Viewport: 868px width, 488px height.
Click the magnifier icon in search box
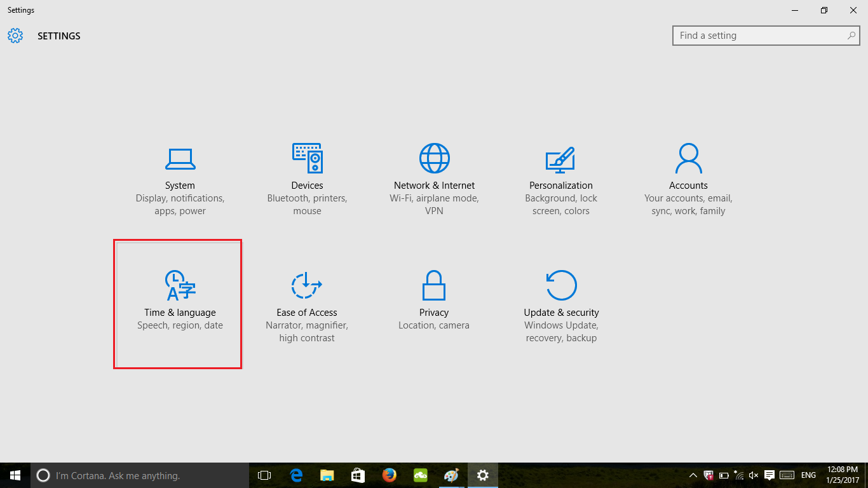click(851, 36)
